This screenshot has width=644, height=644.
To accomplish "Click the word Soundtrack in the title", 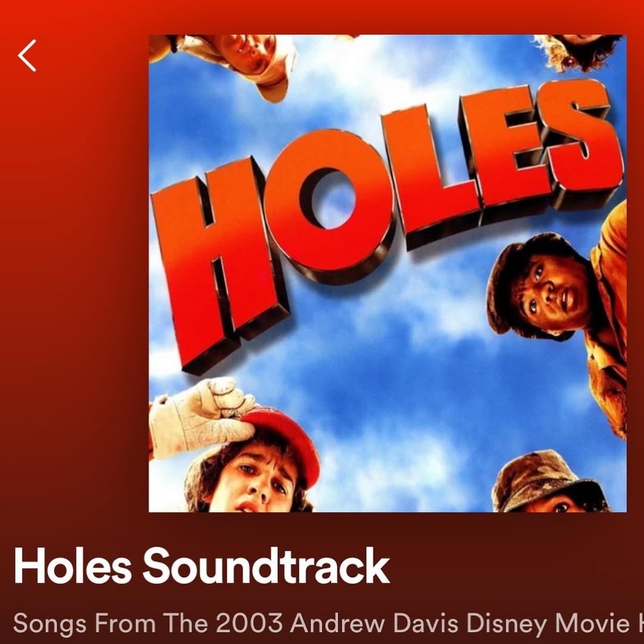I will pos(266,565).
